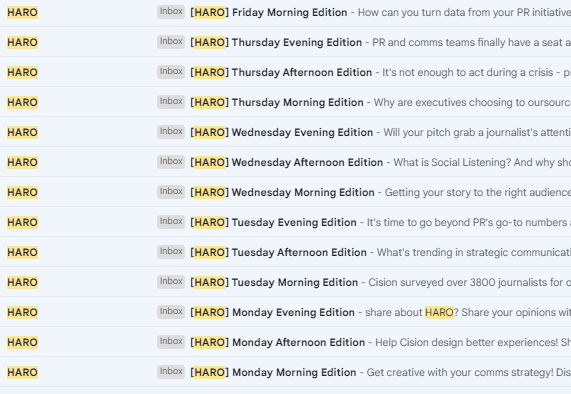571x394 pixels.
Task: Open the HARO Tuesday Evening Edition email
Action: [286, 222]
